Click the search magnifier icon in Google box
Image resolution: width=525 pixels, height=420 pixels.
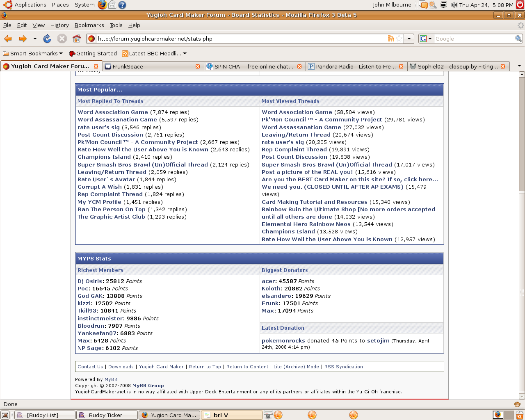tap(518, 39)
